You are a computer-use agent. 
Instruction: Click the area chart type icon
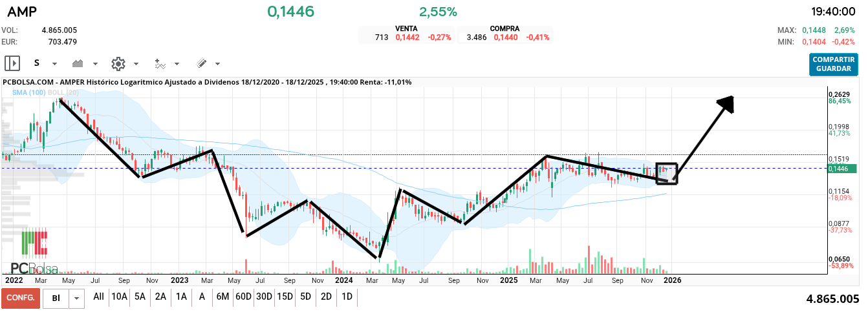[x=78, y=63]
